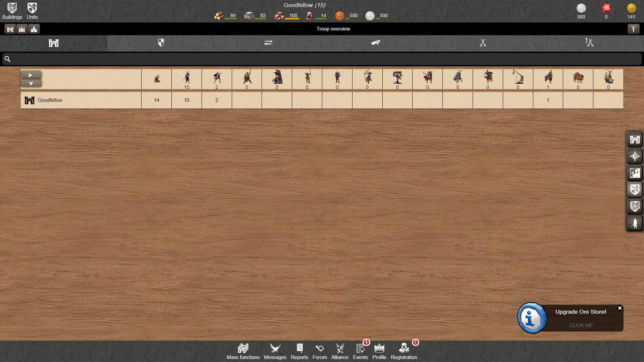Click the search field
This screenshot has height=362, width=644.
click(x=322, y=59)
